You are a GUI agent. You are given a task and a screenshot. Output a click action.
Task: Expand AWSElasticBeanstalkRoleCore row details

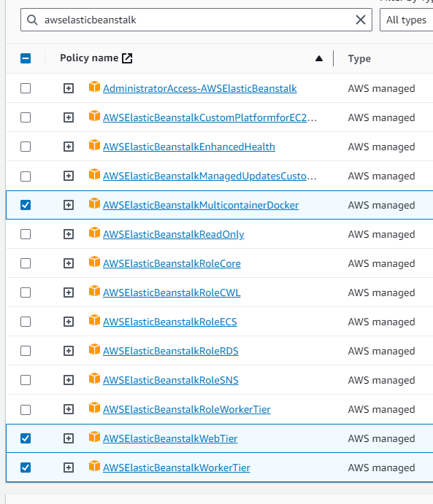(69, 263)
